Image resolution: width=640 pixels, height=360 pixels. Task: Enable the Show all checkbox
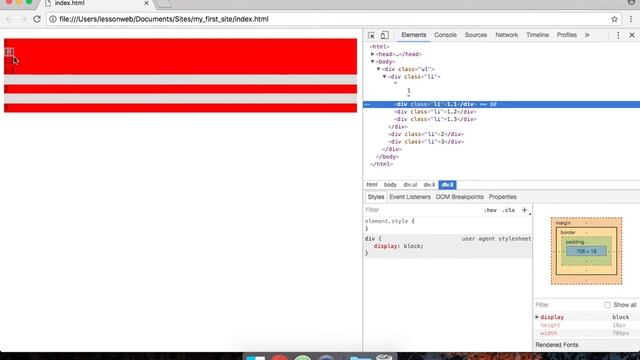pos(607,305)
